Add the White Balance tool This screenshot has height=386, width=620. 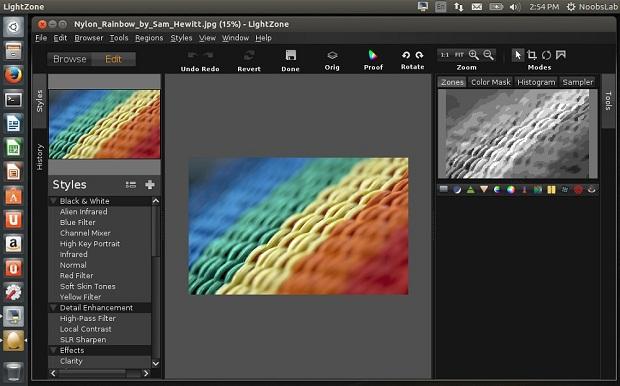524,189
